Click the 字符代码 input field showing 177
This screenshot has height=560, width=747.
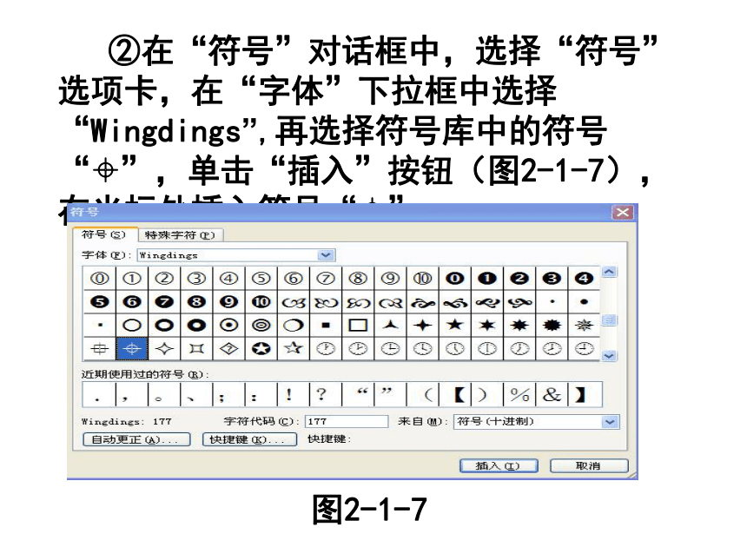tap(347, 421)
